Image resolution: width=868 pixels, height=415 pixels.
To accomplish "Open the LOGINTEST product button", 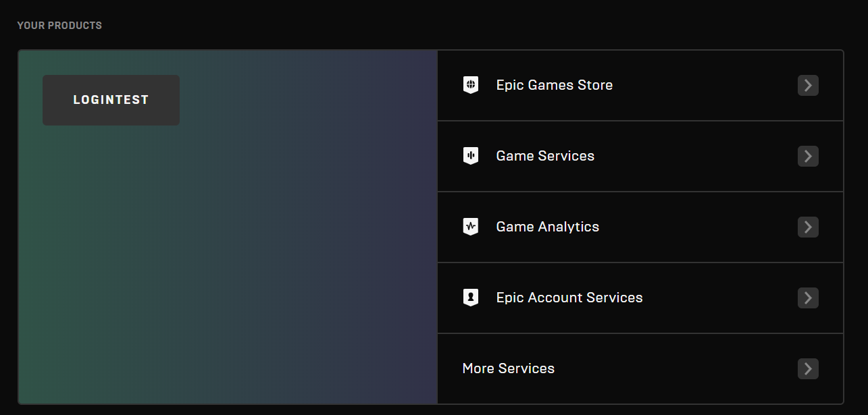I will [111, 100].
